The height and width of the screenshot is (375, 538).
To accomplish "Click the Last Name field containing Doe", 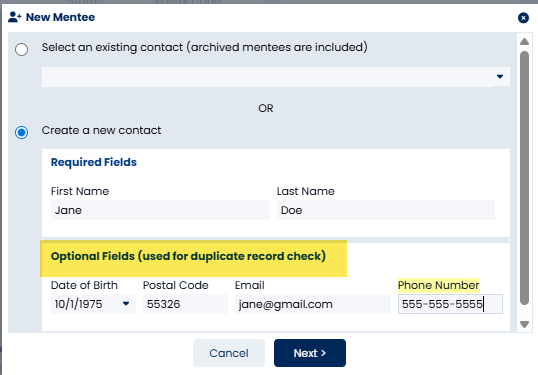I will 386,210.
